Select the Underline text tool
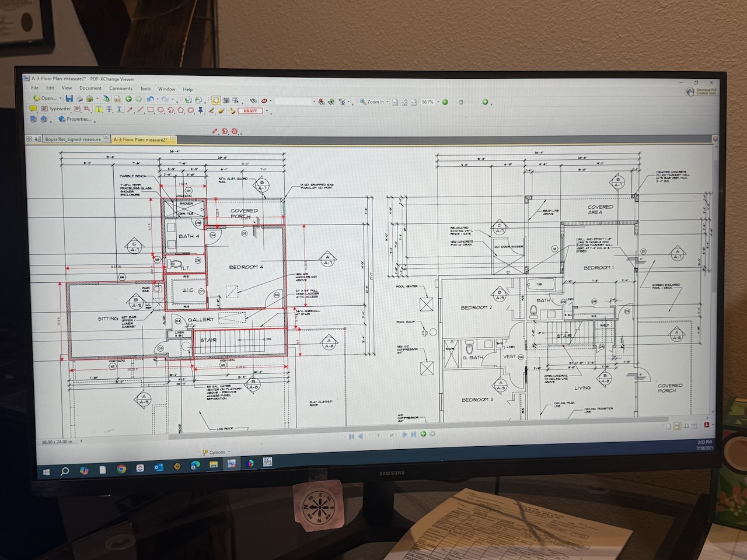The image size is (747, 560). (x=119, y=109)
